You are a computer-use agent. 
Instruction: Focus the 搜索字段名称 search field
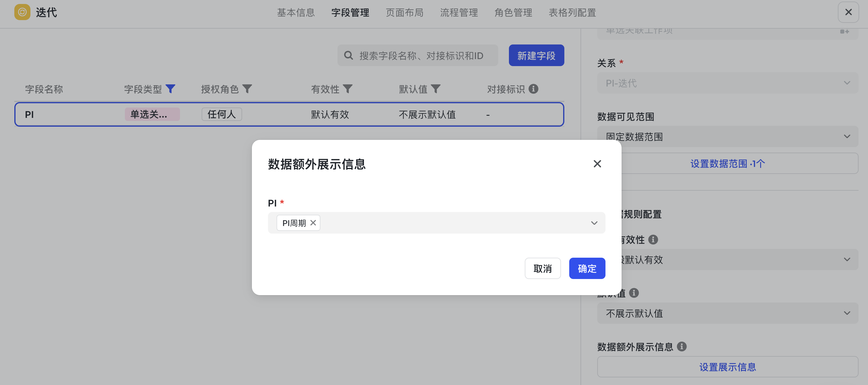[x=418, y=55]
